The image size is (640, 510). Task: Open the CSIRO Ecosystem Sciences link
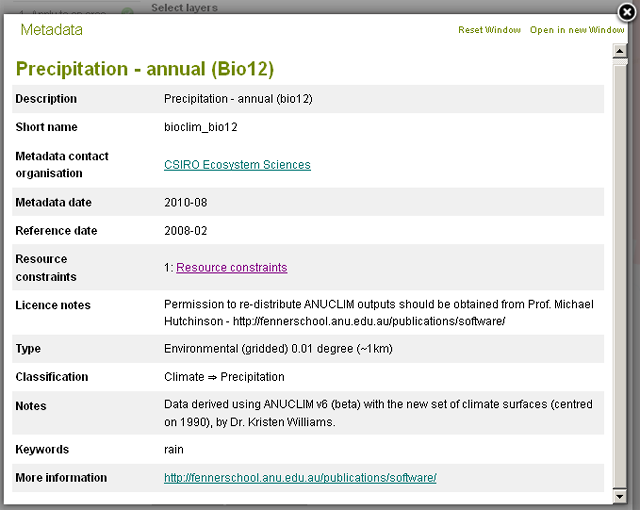[237, 165]
